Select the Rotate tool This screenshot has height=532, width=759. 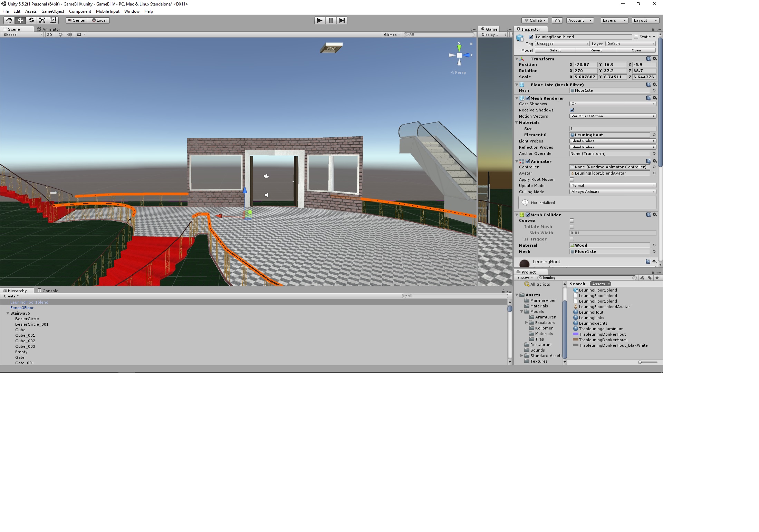(31, 20)
